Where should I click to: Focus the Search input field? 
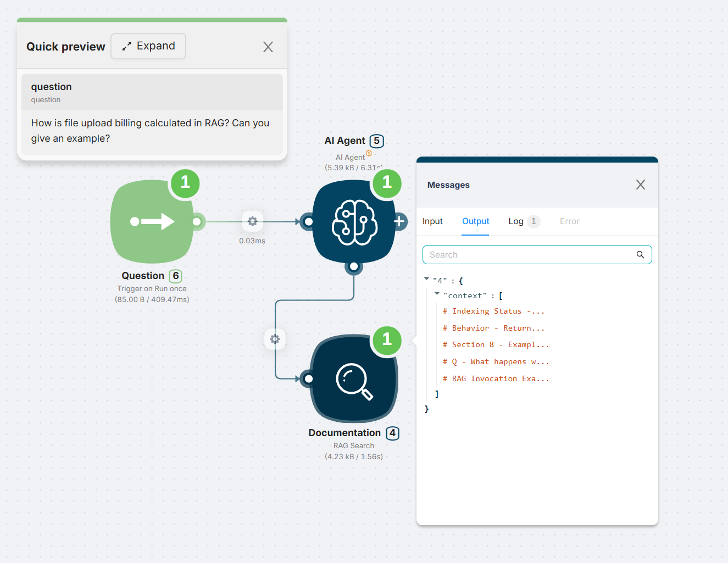coord(527,255)
